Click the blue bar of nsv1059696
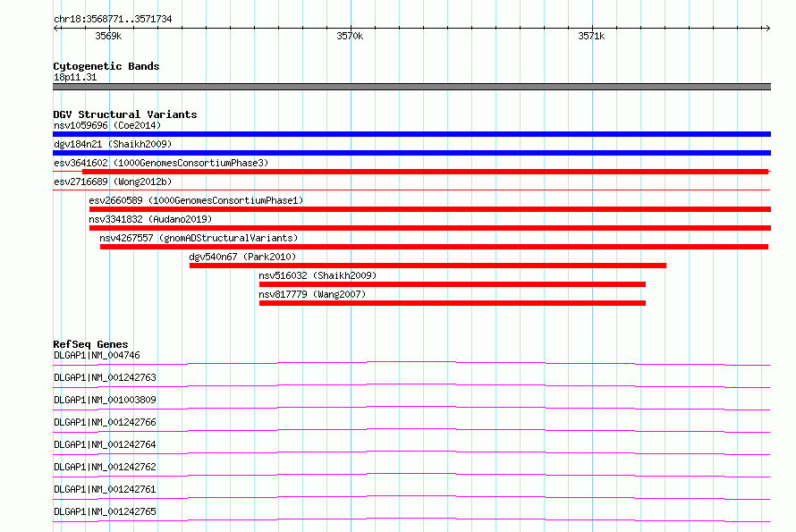This screenshot has height=532, width=796. (x=411, y=134)
